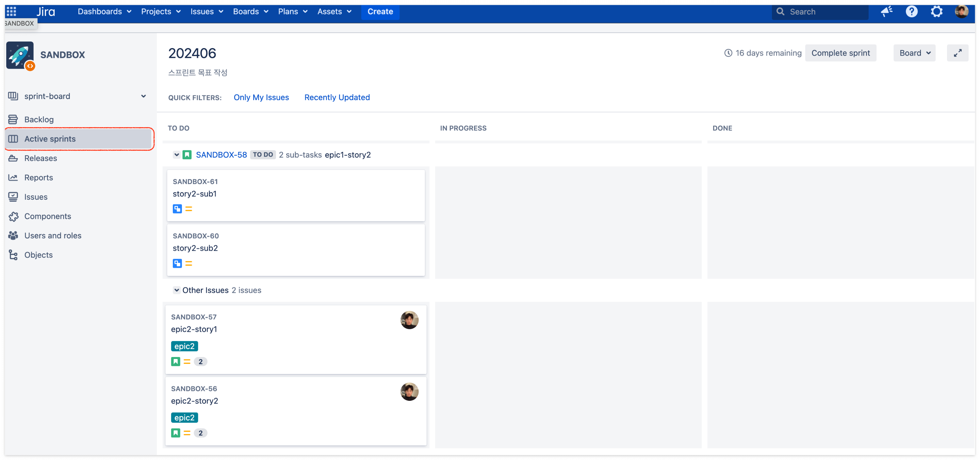Collapse the Other Issues swimlane
This screenshot has height=460, width=980.
[x=176, y=290]
